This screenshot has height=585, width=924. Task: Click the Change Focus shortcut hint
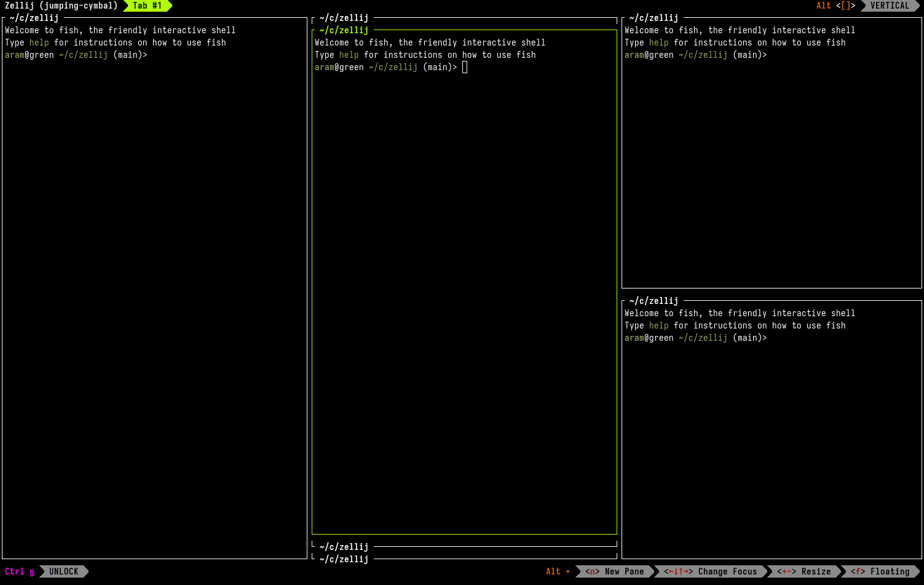tap(711, 571)
